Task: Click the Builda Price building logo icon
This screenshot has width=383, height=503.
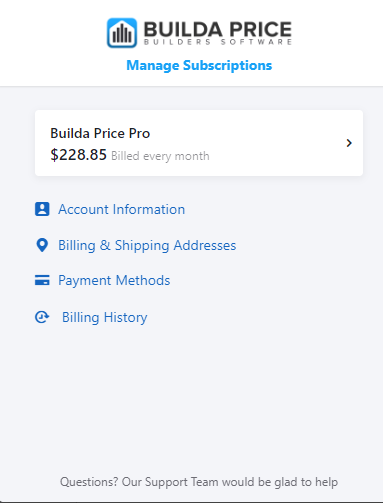Action: (x=122, y=33)
